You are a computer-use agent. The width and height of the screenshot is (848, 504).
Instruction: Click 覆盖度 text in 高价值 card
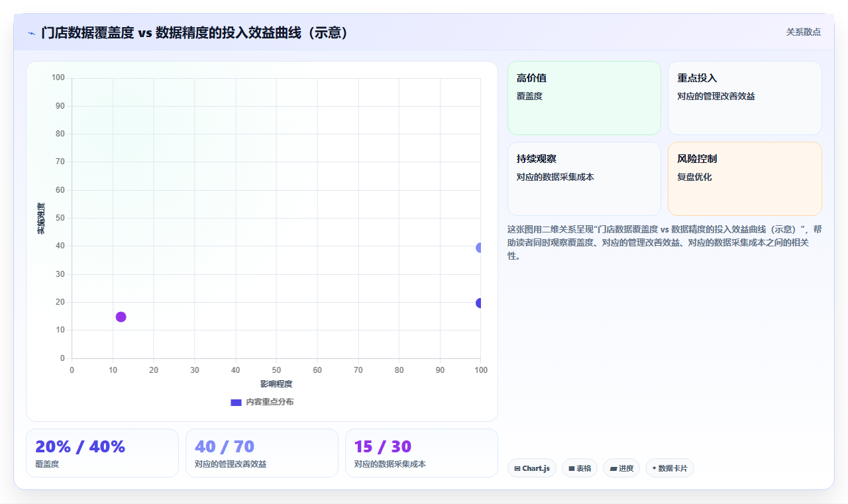click(x=529, y=96)
